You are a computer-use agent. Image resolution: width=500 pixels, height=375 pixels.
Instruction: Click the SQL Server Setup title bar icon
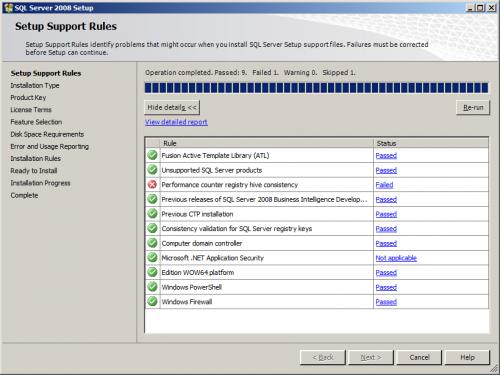(8, 7)
